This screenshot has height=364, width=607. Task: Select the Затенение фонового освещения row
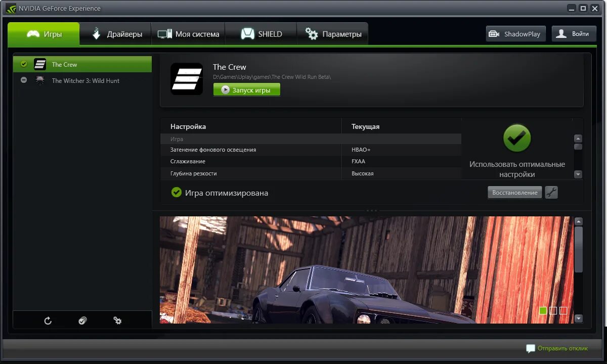click(x=311, y=150)
